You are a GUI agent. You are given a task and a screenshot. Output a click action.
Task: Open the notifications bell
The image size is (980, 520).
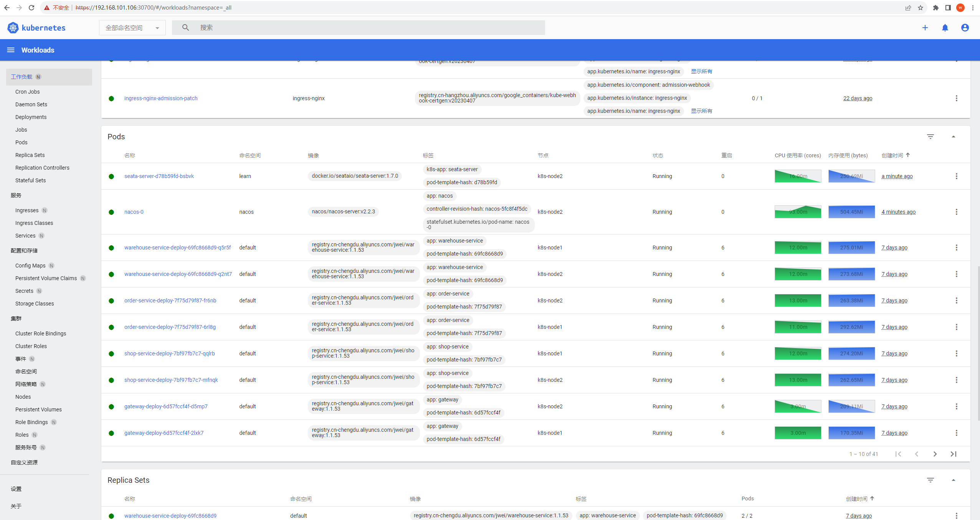(945, 28)
